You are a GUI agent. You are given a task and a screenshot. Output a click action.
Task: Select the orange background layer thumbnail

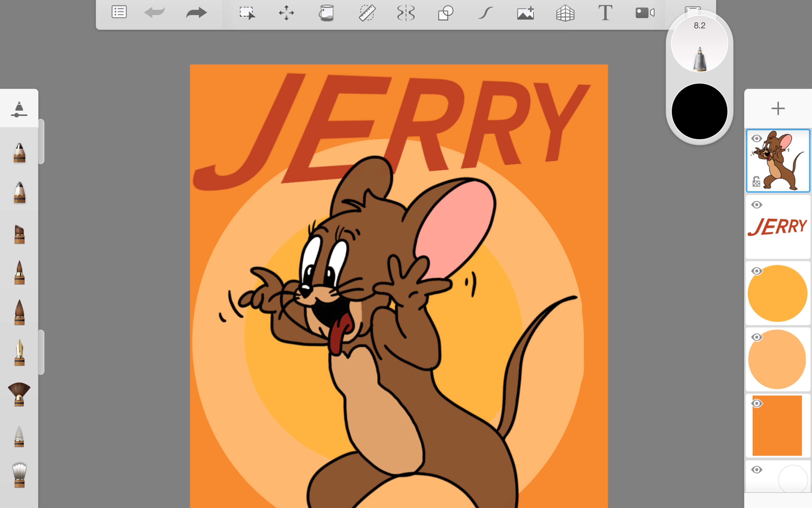coord(778,425)
